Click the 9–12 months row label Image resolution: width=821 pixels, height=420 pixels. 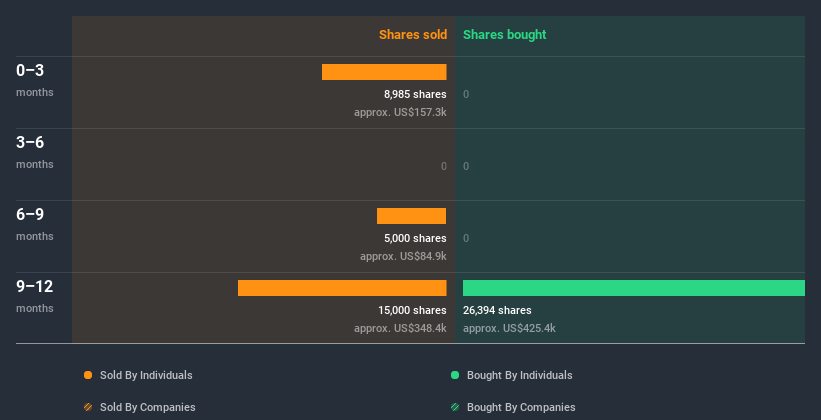35,296
